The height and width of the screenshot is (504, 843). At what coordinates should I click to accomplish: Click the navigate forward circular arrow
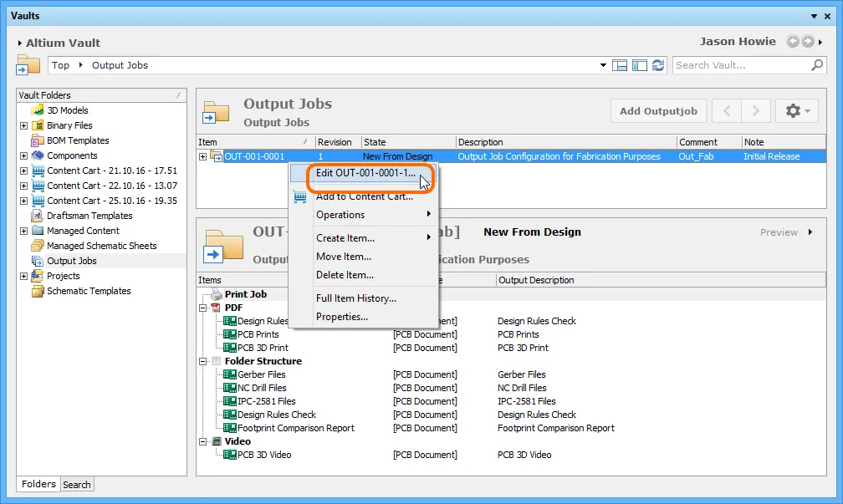click(808, 42)
